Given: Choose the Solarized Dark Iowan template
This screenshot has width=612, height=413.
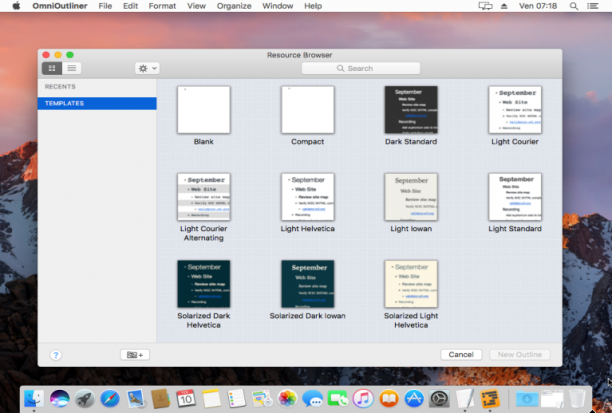Looking at the screenshot, I should (308, 284).
